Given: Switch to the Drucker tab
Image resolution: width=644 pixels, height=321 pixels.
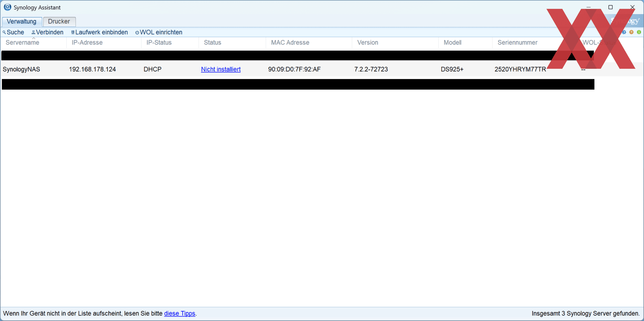Looking at the screenshot, I should click(x=59, y=21).
